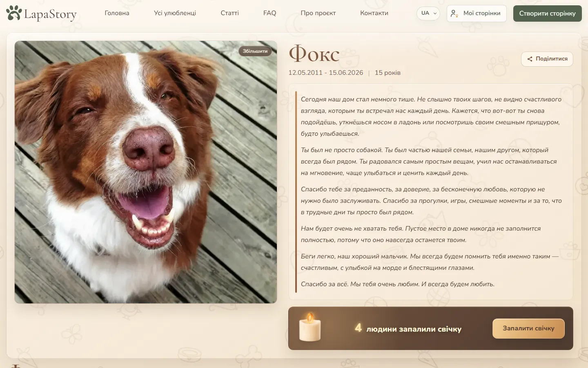
Task: Light a candle with Запалити свічку
Action: (x=528, y=328)
